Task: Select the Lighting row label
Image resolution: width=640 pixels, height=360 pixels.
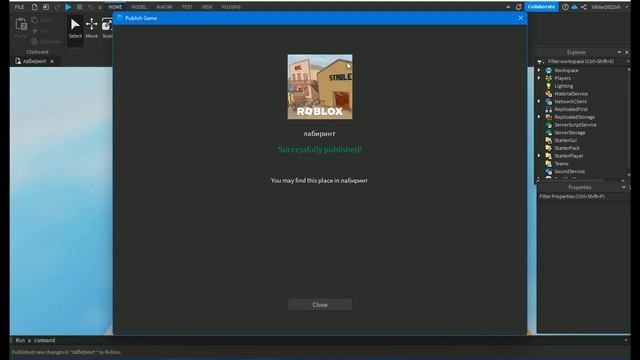Action: (563, 86)
